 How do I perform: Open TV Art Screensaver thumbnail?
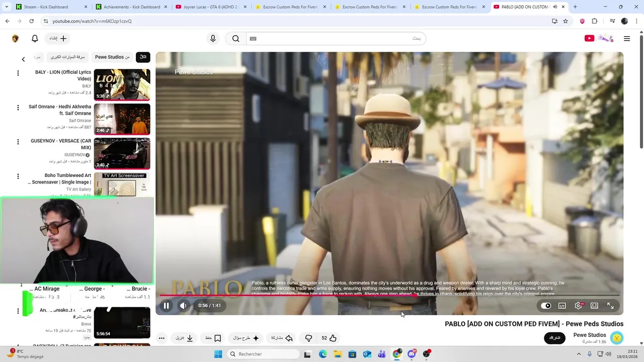coord(122,184)
